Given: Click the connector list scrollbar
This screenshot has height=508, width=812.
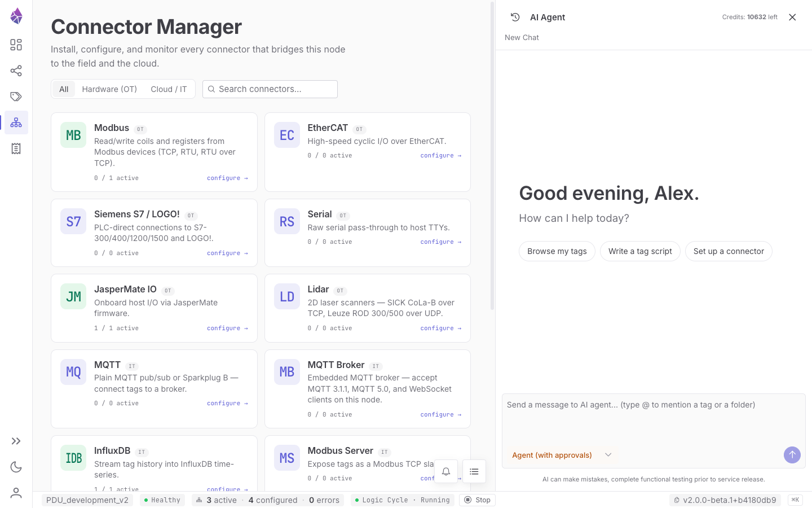Looking at the screenshot, I should 492,156.
